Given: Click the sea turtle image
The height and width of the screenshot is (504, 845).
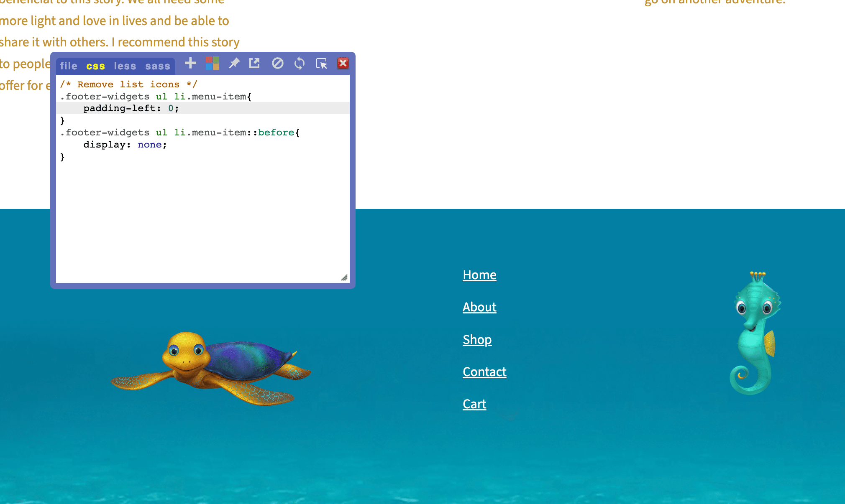Looking at the screenshot, I should [x=211, y=369].
